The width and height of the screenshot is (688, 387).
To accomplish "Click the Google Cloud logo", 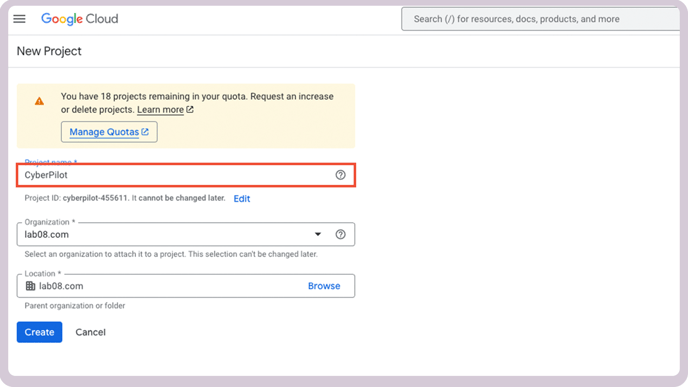I will pyautogui.click(x=79, y=19).
